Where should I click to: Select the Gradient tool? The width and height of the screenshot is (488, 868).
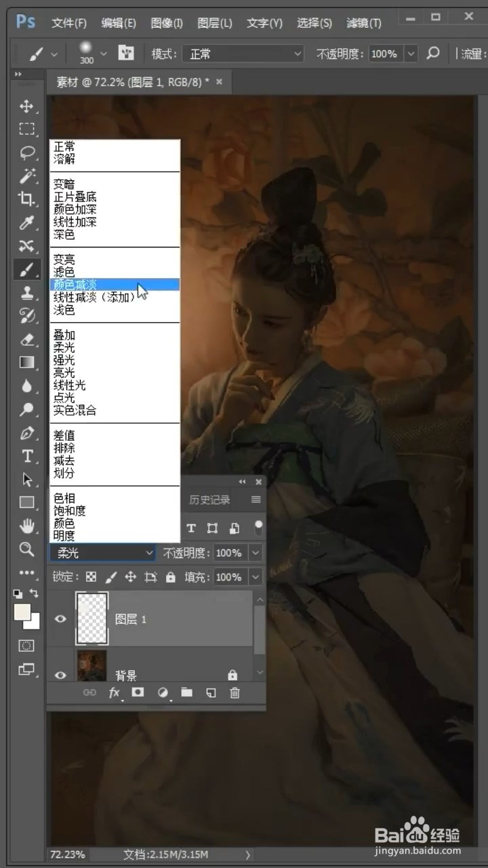[x=26, y=362]
